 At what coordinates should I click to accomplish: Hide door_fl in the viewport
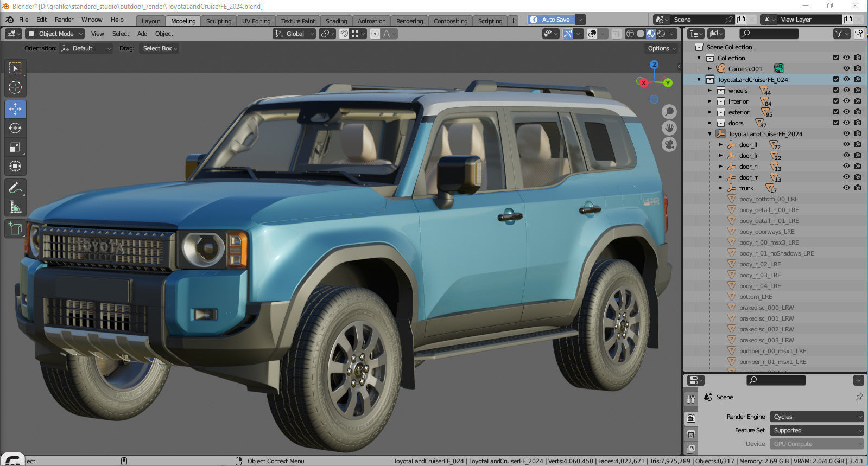(x=846, y=144)
